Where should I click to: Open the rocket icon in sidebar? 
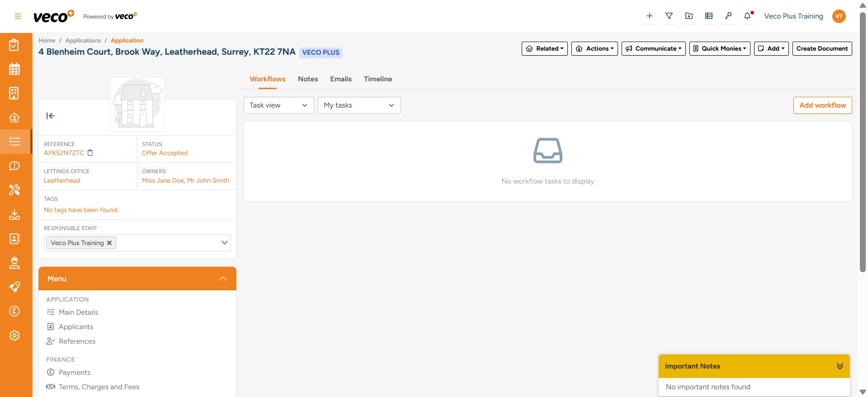click(x=14, y=287)
